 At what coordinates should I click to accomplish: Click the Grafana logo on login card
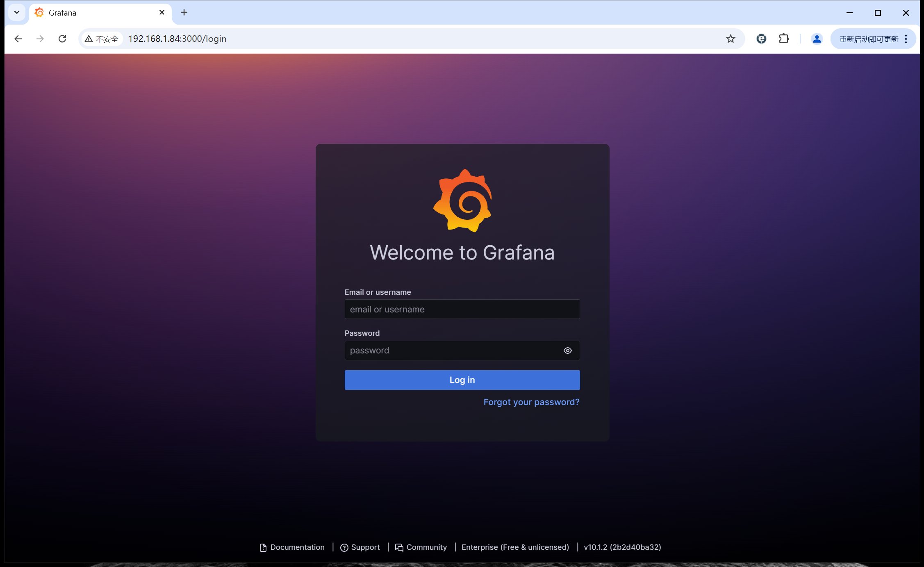pos(462,200)
